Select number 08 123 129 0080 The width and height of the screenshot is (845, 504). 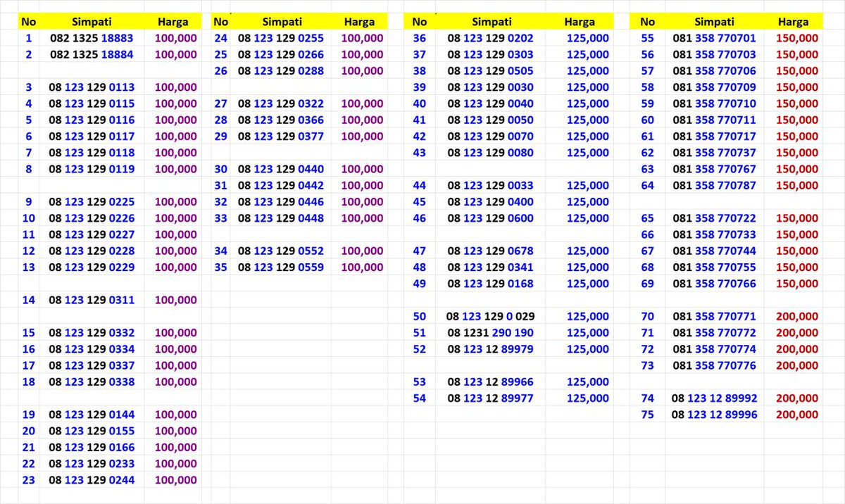[491, 153]
